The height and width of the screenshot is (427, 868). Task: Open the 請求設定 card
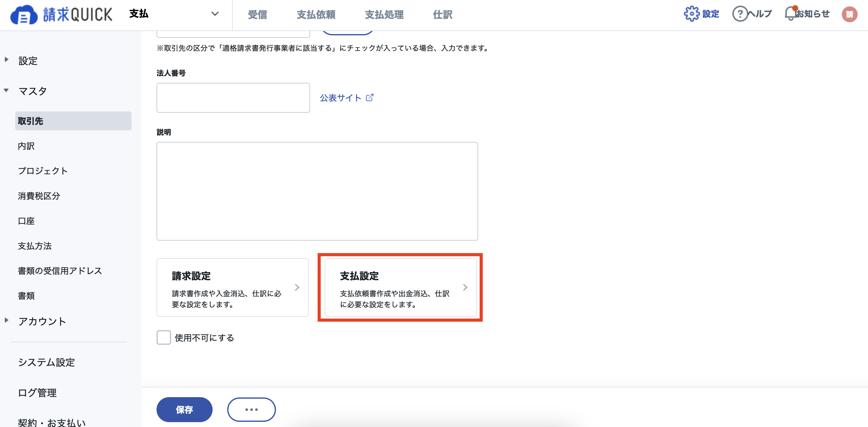[232, 287]
